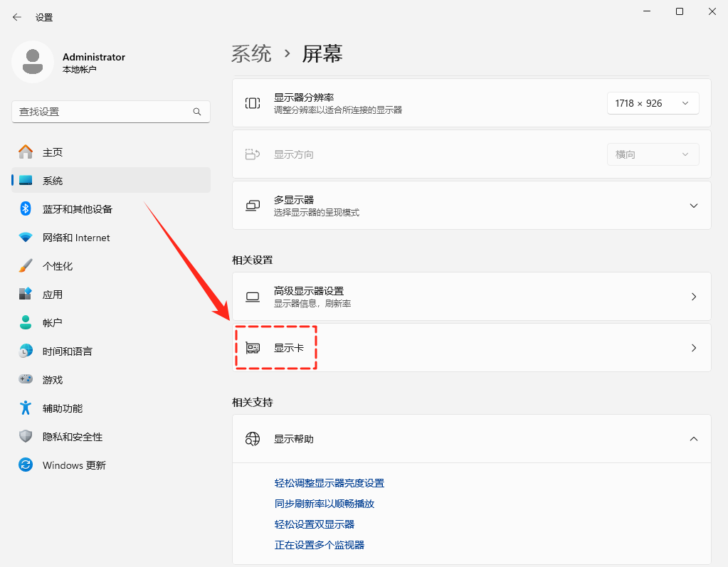Click inside the 查找设置 search field
Screen dimensions: 728x567
click(107, 112)
